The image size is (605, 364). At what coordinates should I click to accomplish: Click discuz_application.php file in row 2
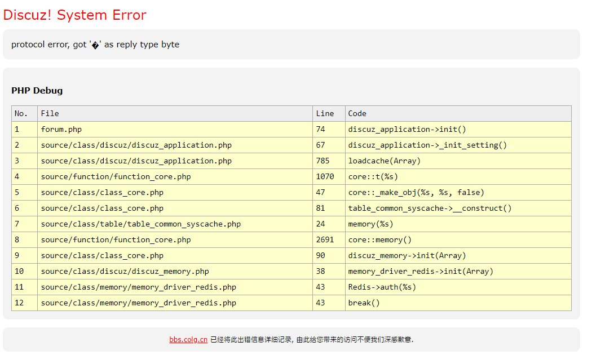click(175, 145)
